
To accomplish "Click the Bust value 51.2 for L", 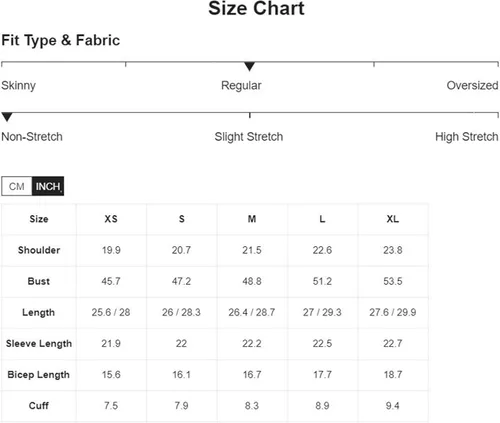I will coord(322,281).
